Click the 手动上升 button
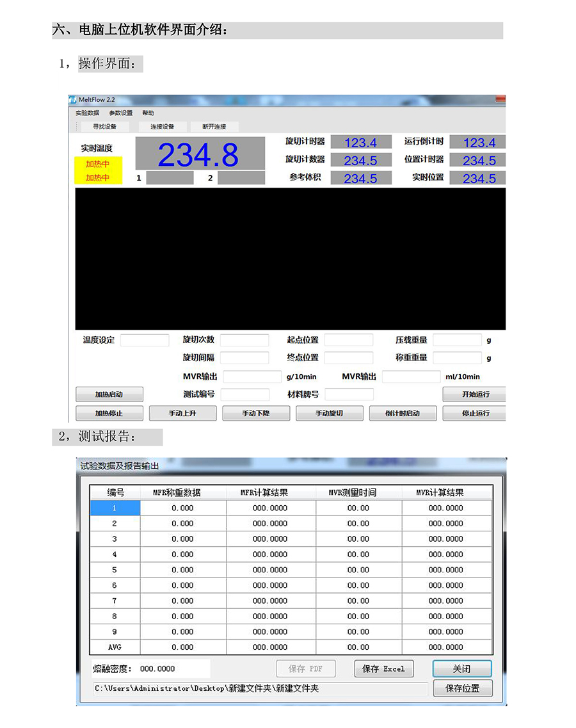Screen dimensions: 576x728 click(182, 414)
